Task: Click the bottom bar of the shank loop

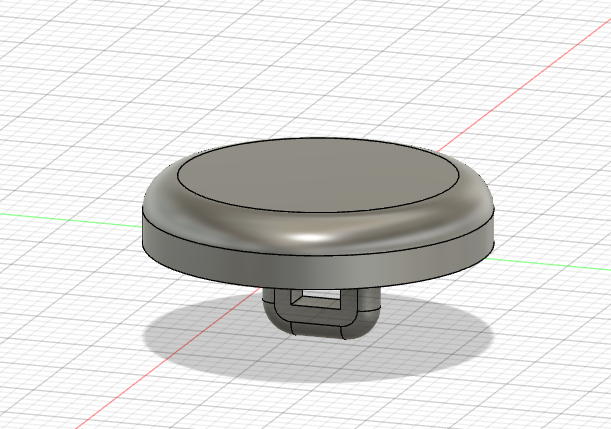Action: point(318,327)
